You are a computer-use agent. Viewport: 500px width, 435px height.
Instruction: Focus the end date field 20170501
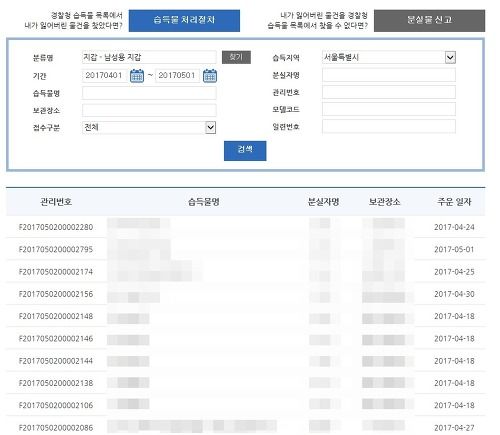coord(178,76)
